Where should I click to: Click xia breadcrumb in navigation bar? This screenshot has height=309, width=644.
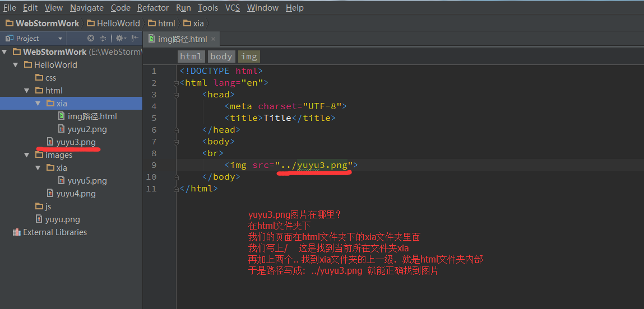pos(193,24)
